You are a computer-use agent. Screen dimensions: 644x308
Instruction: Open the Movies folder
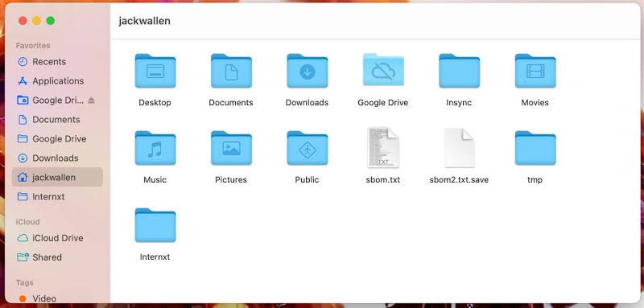(x=535, y=71)
